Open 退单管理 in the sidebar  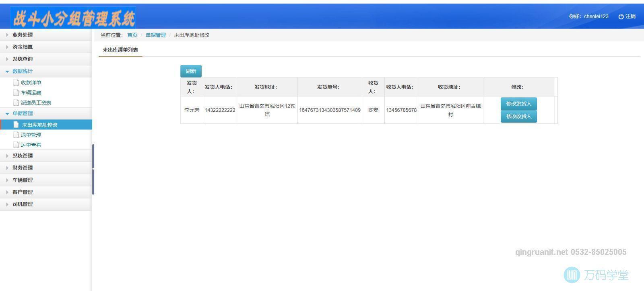[x=31, y=135]
